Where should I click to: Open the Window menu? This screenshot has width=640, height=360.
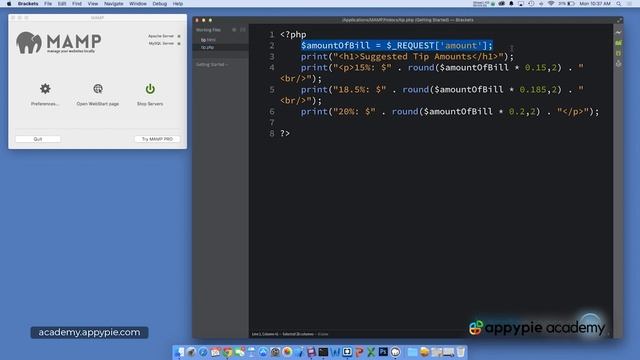click(x=138, y=4)
